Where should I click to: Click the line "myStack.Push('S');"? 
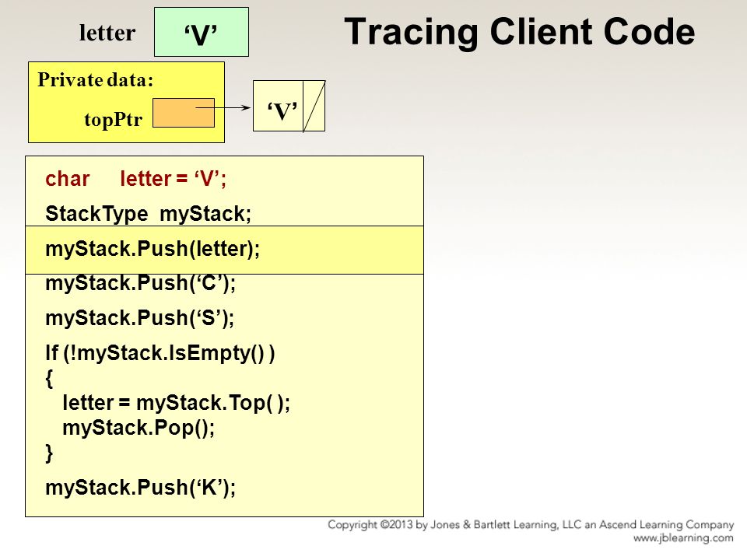pos(139,318)
